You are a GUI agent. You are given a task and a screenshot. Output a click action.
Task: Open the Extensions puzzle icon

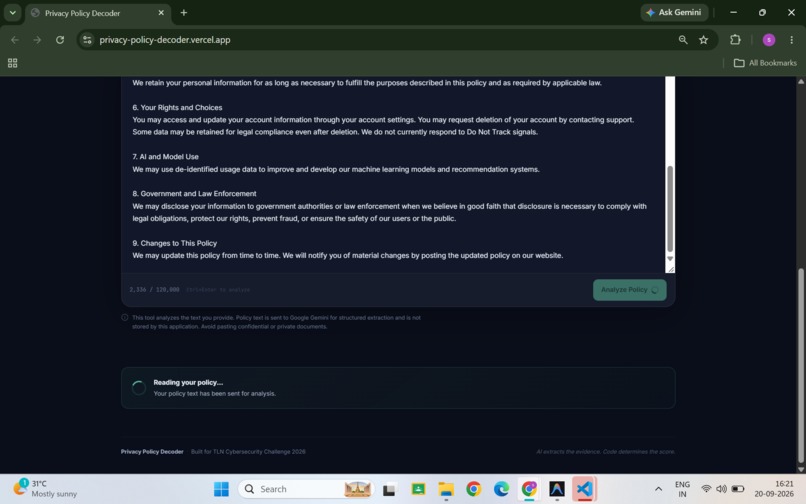735,40
